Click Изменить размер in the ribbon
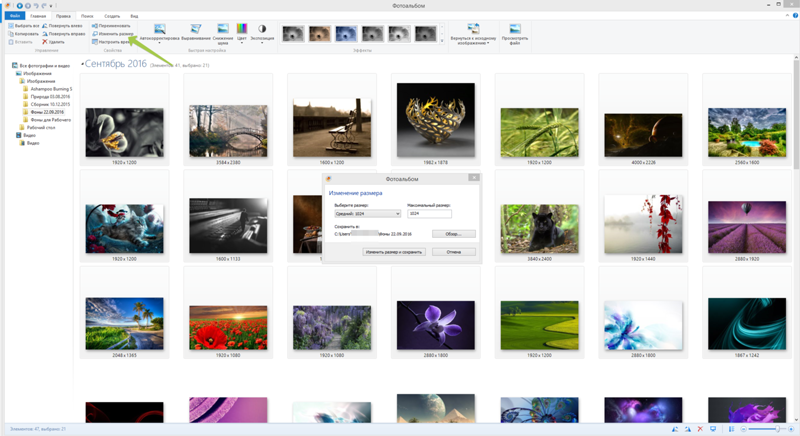Screen dimensions: 800x436 pyautogui.click(x=113, y=34)
